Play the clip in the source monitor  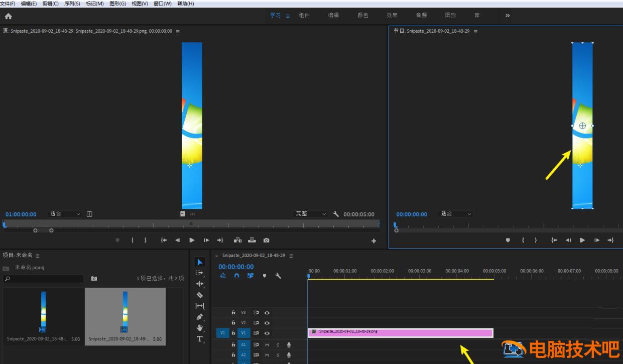coord(192,240)
